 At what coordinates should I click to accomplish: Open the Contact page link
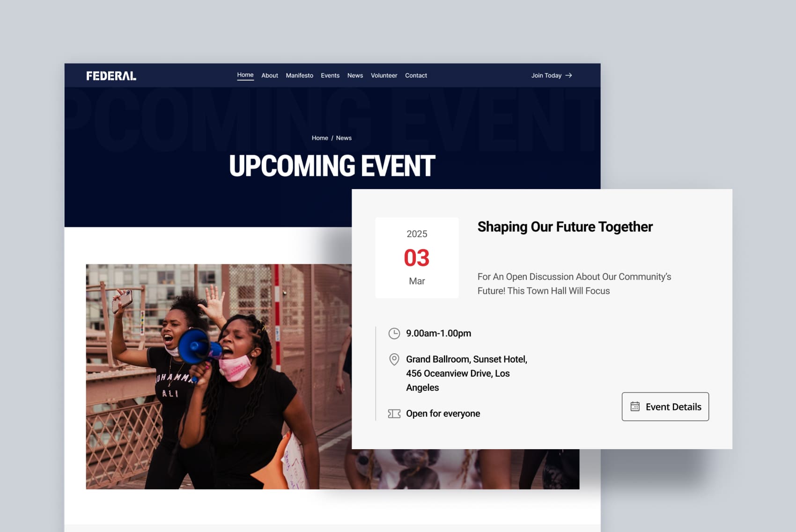point(416,75)
